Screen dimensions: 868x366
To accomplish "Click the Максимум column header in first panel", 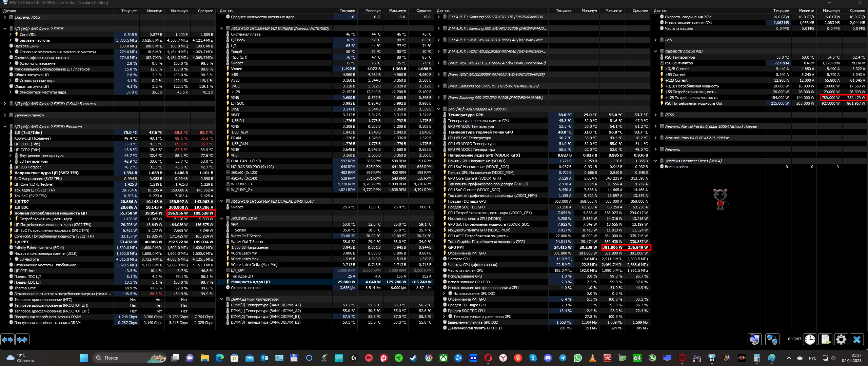I will pyautogui.click(x=179, y=11).
